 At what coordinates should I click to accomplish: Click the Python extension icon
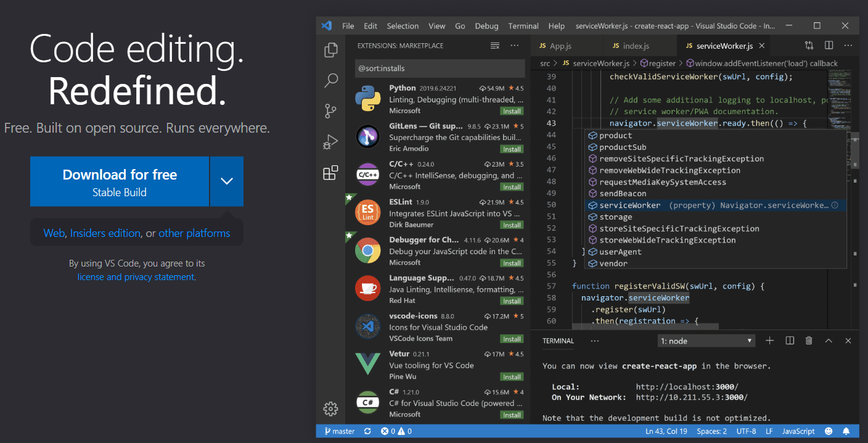367,99
